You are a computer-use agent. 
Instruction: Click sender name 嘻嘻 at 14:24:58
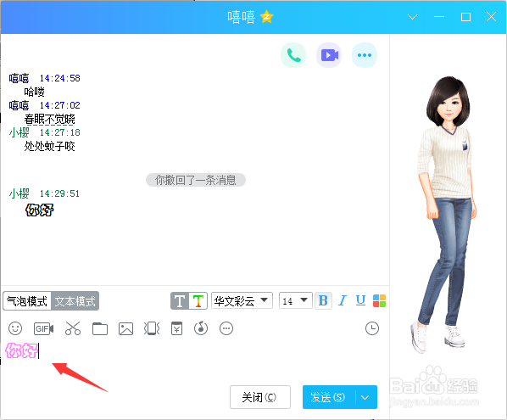point(19,78)
